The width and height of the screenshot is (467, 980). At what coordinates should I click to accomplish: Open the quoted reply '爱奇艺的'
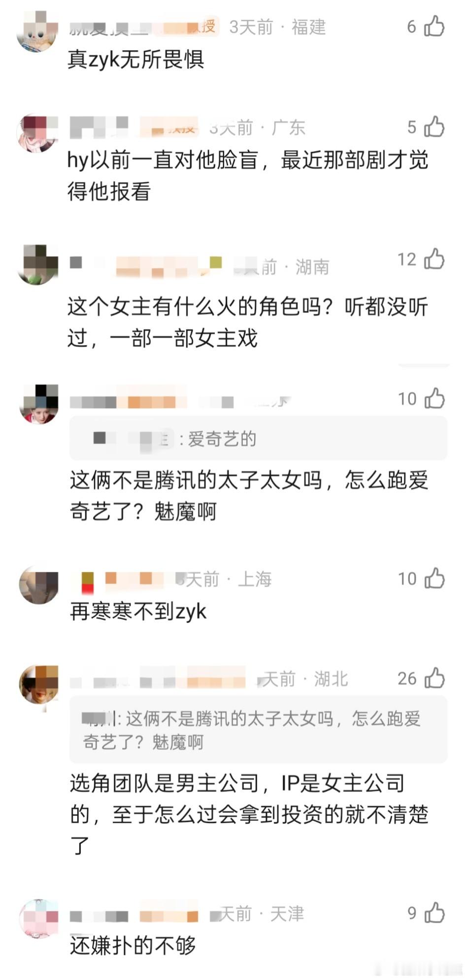(258, 438)
